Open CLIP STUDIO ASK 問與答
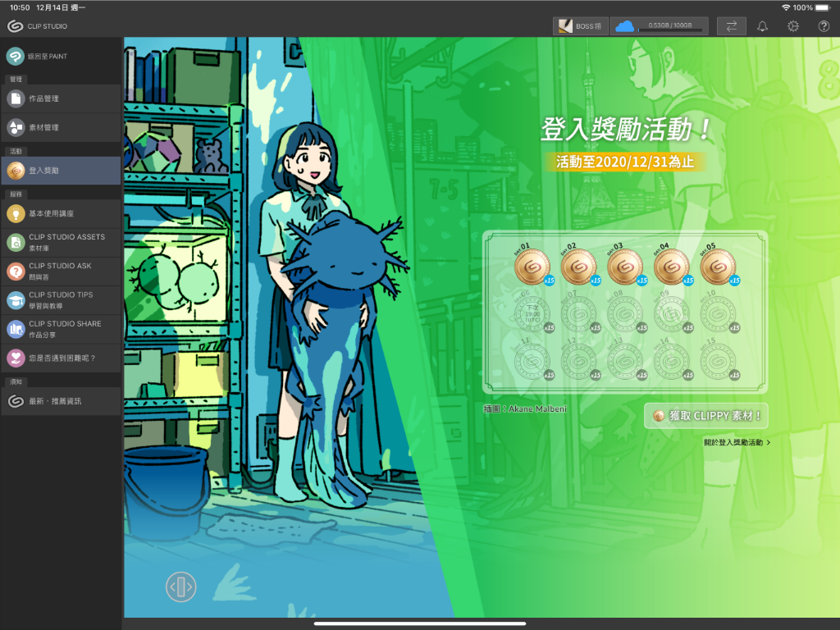 pyautogui.click(x=61, y=272)
